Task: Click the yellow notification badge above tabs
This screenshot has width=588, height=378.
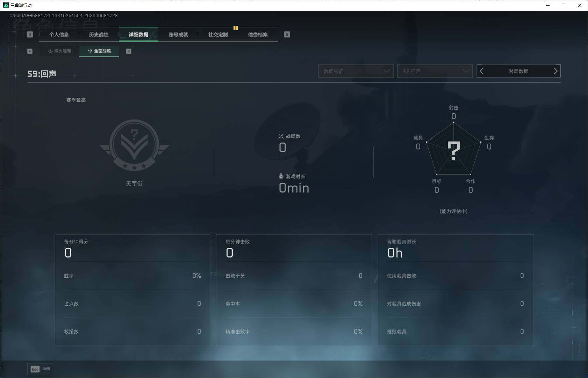Action: (236, 28)
